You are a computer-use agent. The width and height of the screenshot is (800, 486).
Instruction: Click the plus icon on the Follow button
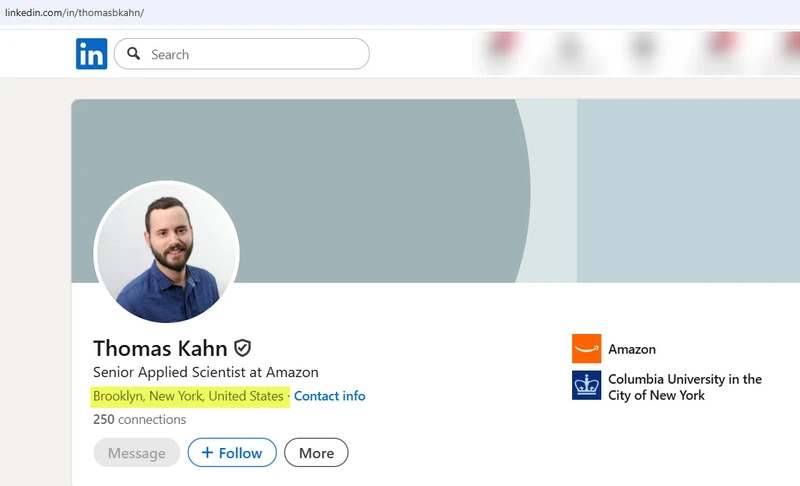[208, 453]
